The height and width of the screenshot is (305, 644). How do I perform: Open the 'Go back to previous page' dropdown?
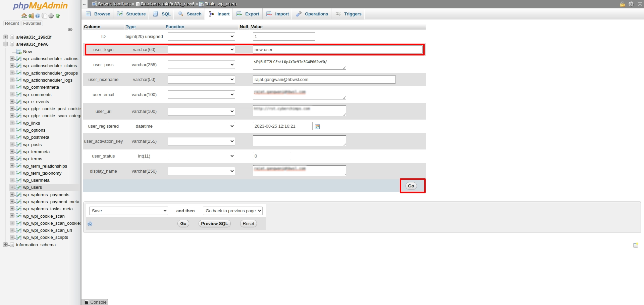(x=233, y=211)
